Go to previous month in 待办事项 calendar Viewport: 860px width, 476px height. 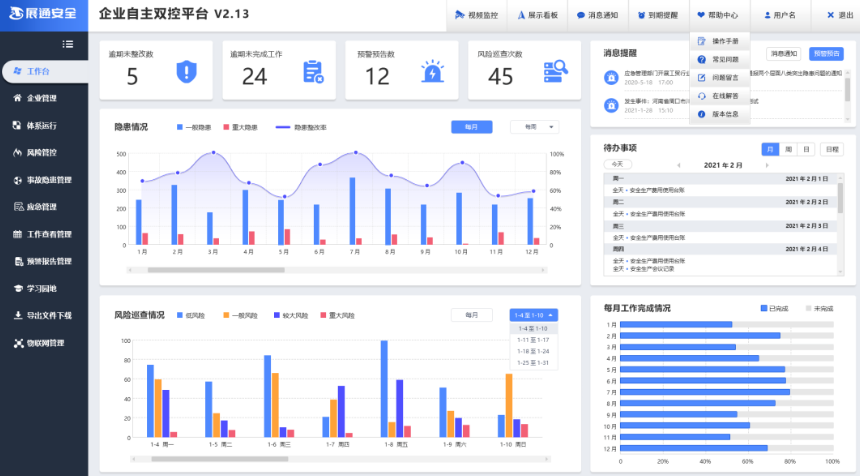[x=679, y=165]
